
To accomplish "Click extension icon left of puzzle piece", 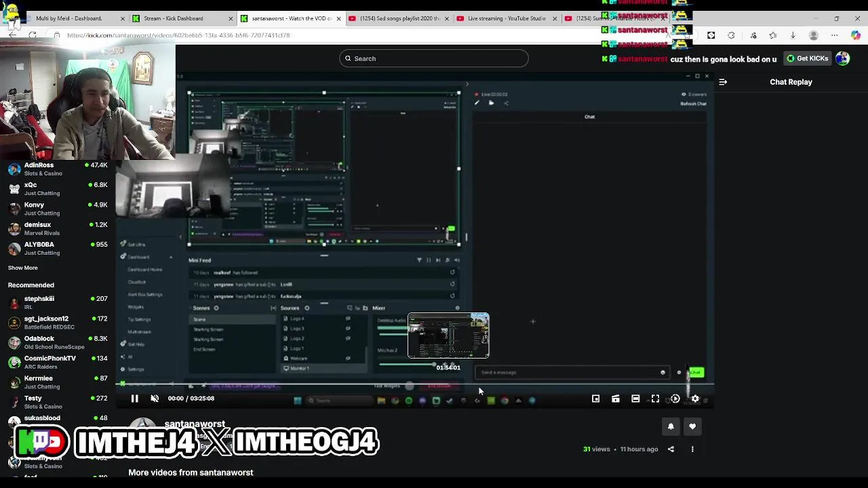I will point(711,35).
